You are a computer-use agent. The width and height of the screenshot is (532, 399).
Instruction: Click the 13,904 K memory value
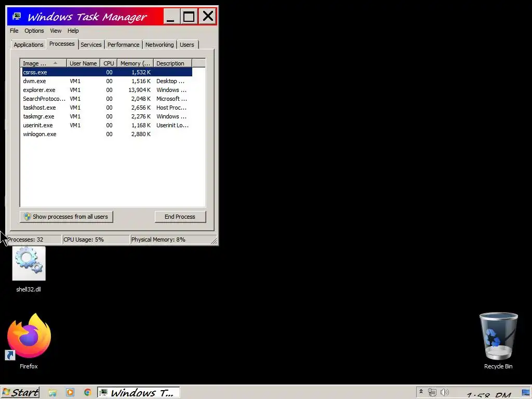tap(139, 90)
